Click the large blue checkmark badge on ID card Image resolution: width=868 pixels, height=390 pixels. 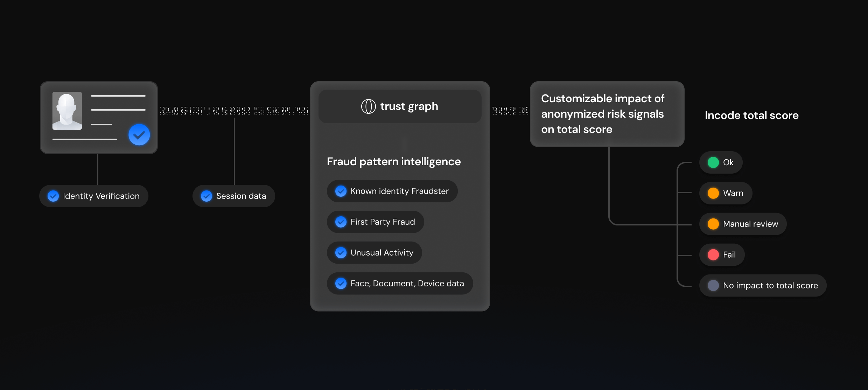click(x=139, y=135)
